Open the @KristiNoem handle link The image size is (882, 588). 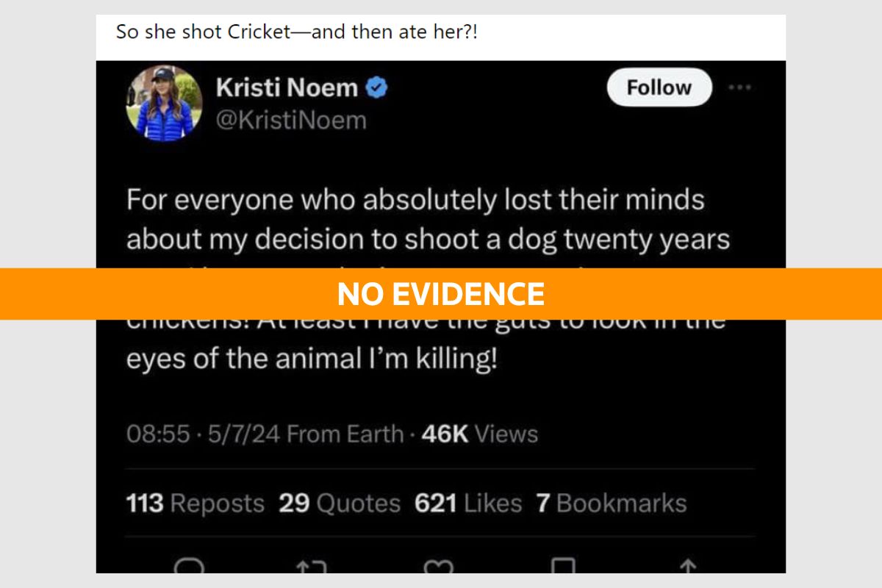(293, 119)
